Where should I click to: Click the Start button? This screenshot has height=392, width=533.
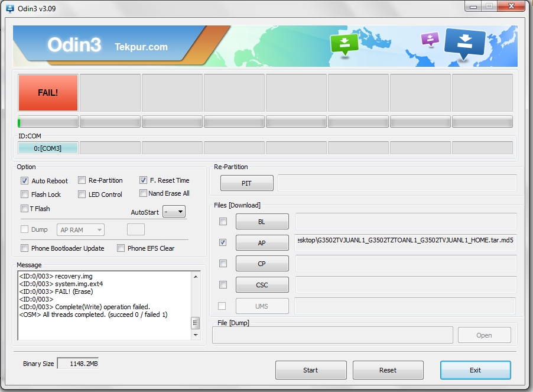click(x=311, y=370)
